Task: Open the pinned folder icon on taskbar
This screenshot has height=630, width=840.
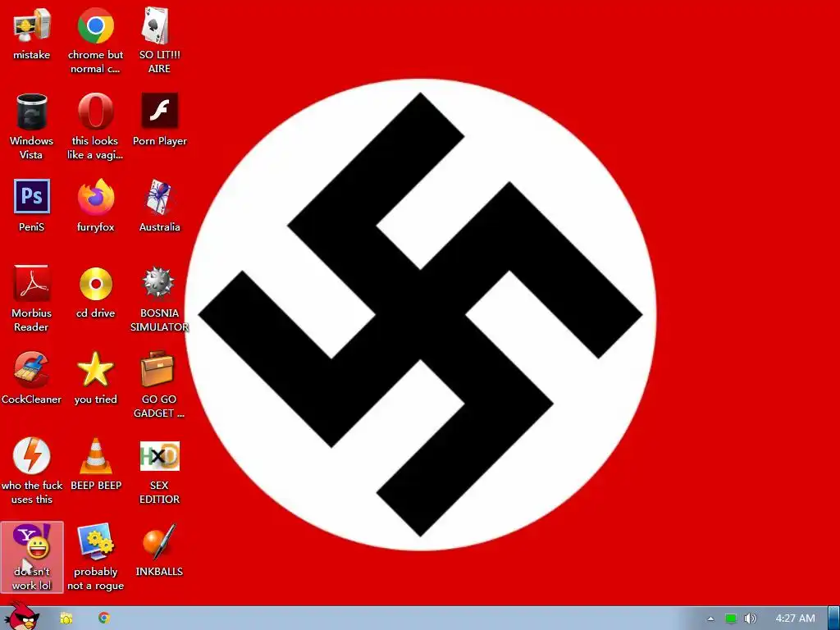Action: [x=66, y=619]
